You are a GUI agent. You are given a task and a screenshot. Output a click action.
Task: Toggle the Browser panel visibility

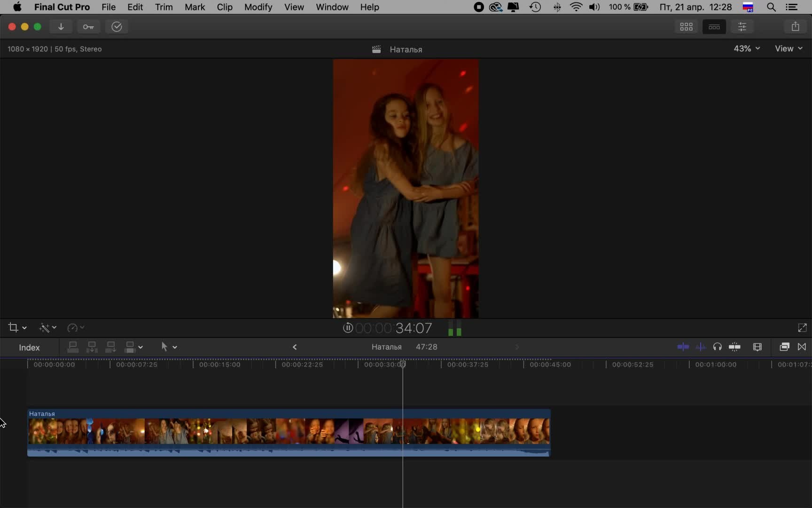pyautogui.click(x=686, y=27)
